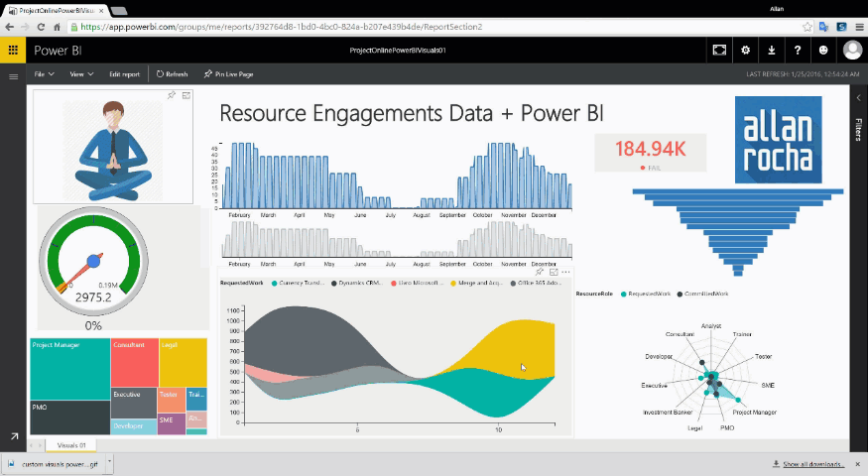Select the Tester treemap tile
Image resolution: width=868 pixels, height=476 pixels.
pyautogui.click(x=171, y=400)
